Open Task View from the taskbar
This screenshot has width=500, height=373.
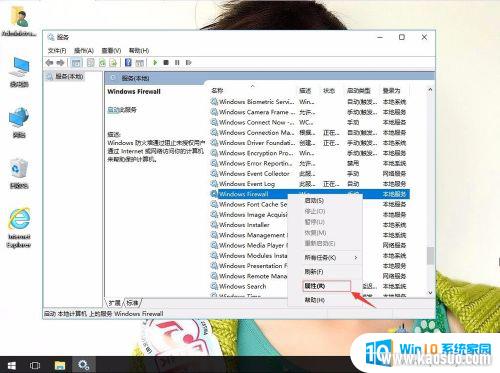point(35,365)
